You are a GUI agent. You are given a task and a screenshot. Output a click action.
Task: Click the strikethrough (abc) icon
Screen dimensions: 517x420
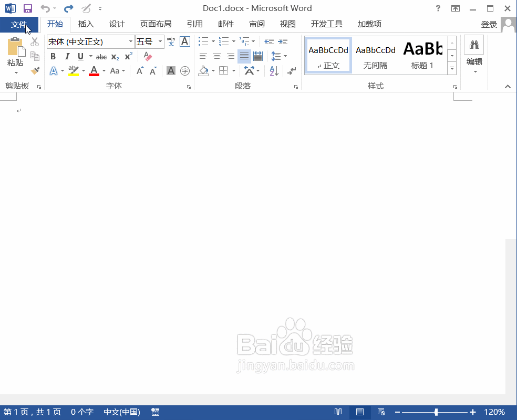click(101, 56)
